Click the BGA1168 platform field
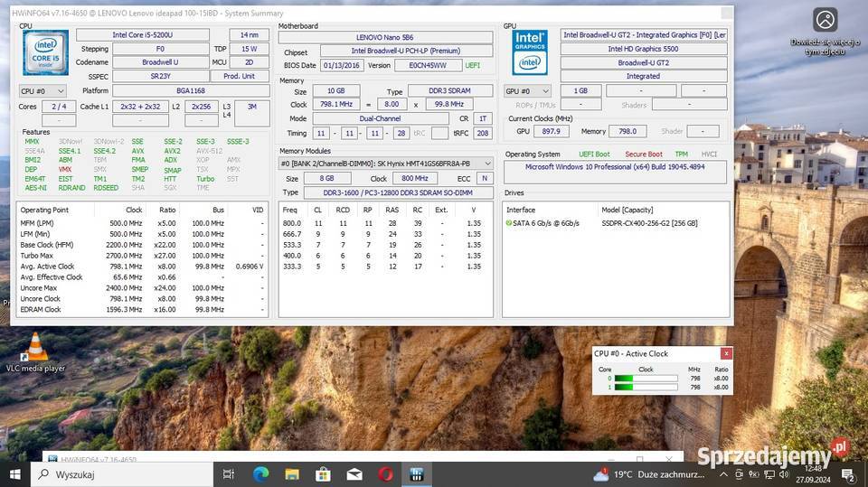Image resolution: width=868 pixels, height=487 pixels. click(x=191, y=90)
